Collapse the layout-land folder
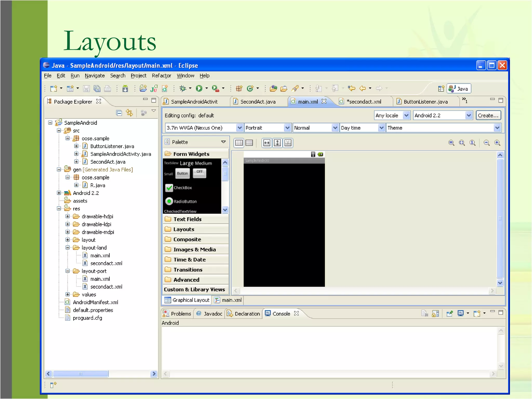The height and width of the screenshot is (399, 532). [68, 248]
